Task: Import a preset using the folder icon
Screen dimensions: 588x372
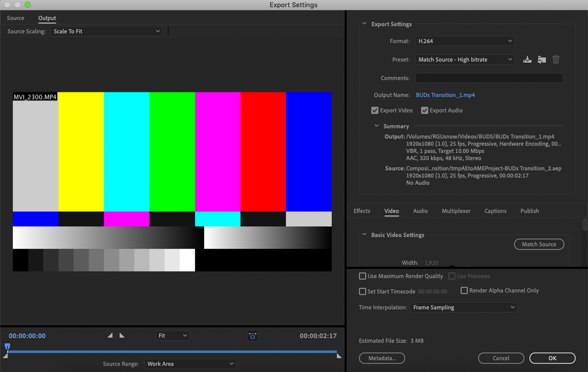Action: (541, 59)
